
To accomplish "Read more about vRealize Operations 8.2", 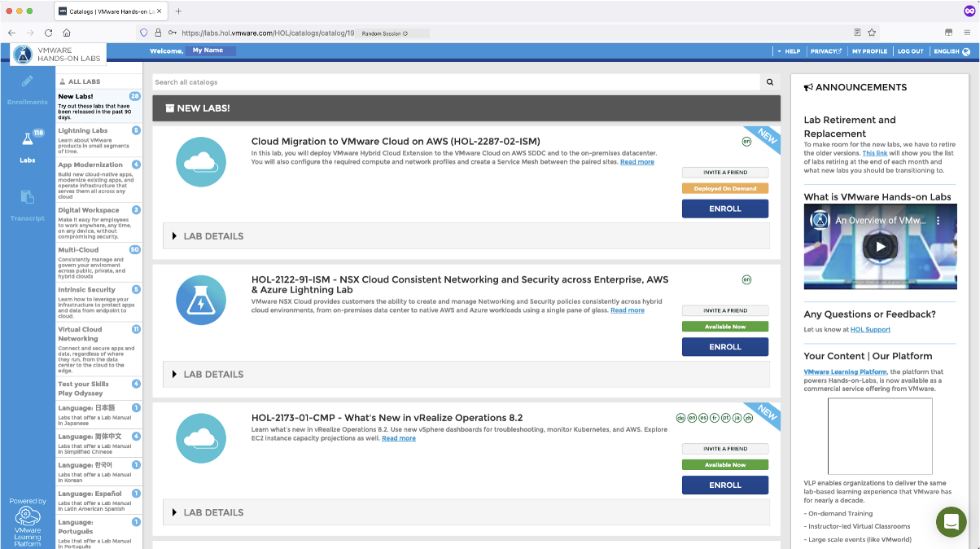I will [399, 438].
